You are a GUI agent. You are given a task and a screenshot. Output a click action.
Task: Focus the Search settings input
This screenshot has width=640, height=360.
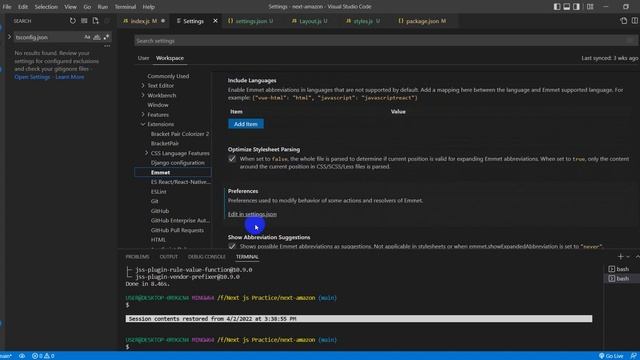click(385, 41)
